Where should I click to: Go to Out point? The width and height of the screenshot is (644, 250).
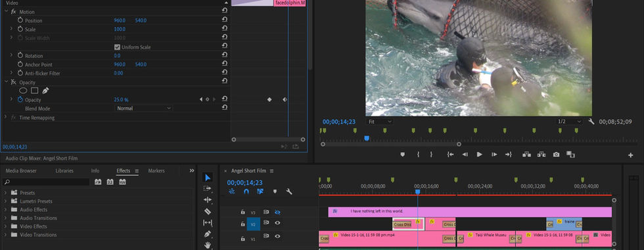pyautogui.click(x=509, y=155)
